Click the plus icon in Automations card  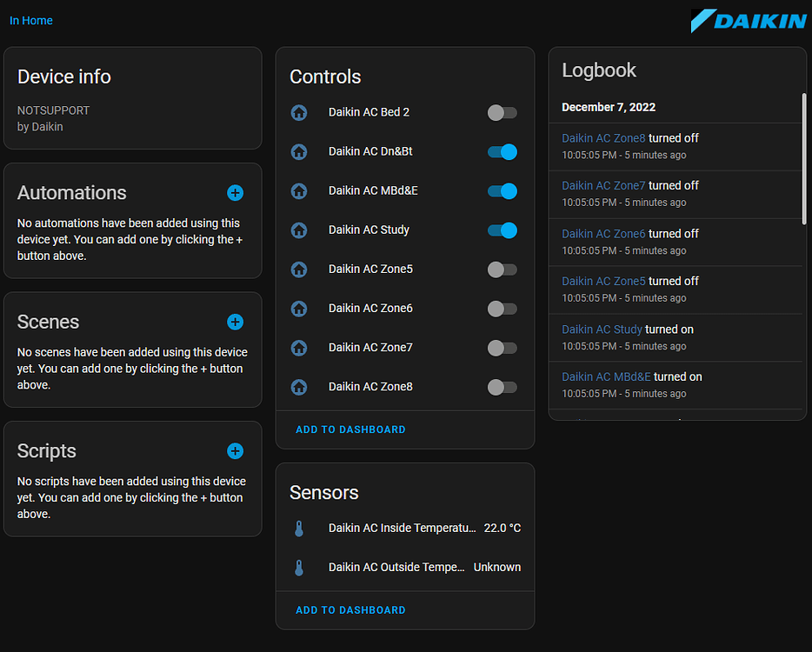(235, 193)
